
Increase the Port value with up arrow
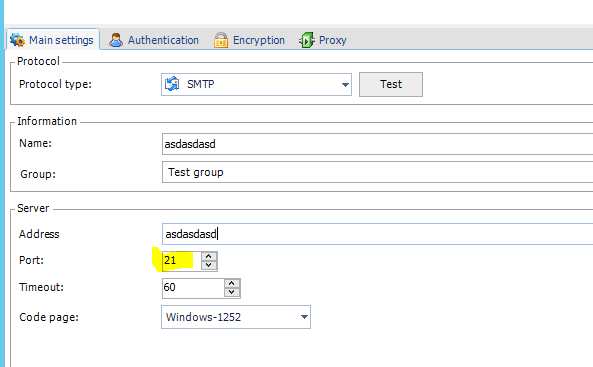(209, 256)
